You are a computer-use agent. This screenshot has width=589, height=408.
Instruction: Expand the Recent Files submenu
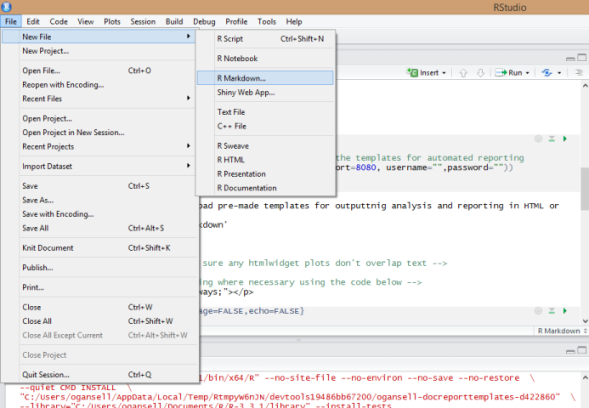point(98,98)
